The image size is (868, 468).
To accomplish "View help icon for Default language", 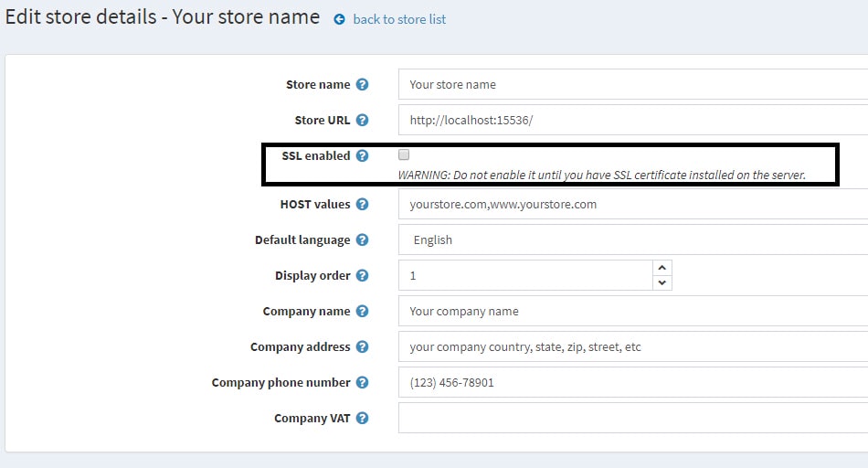I will coord(362,239).
